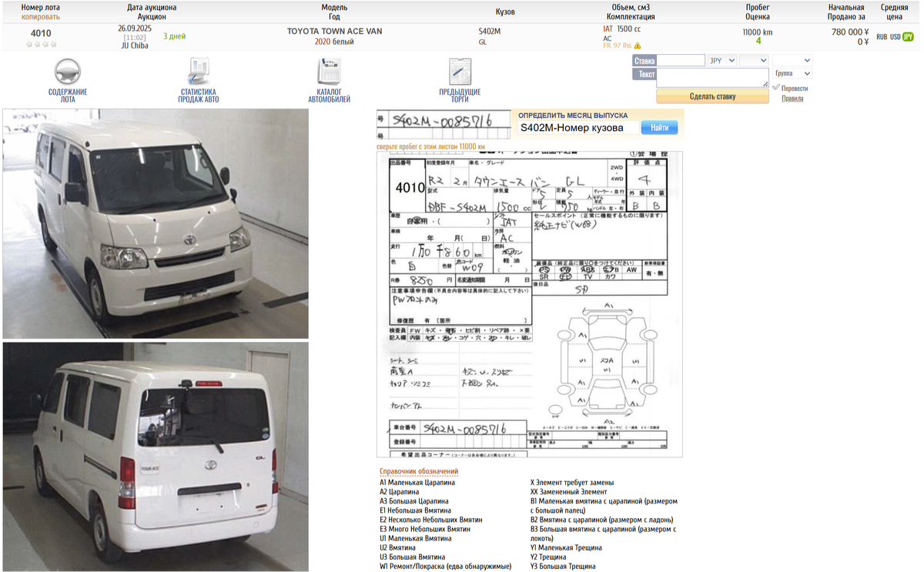This screenshot has width=924, height=572.
Task: Click the 11000 km mileage value
Action: (758, 32)
